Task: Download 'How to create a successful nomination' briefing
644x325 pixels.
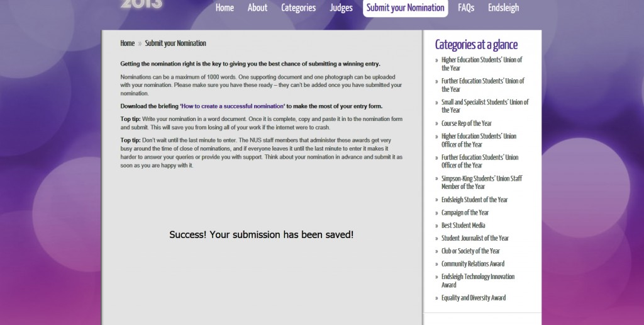Action: (233, 106)
